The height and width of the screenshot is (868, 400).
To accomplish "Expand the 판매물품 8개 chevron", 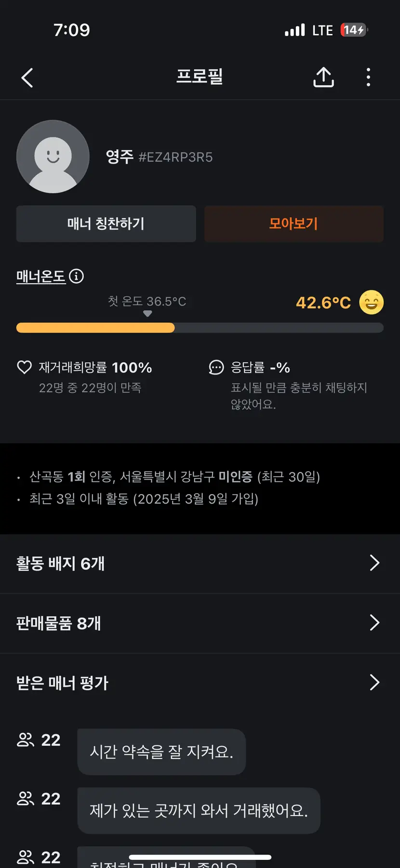I will tap(374, 623).
